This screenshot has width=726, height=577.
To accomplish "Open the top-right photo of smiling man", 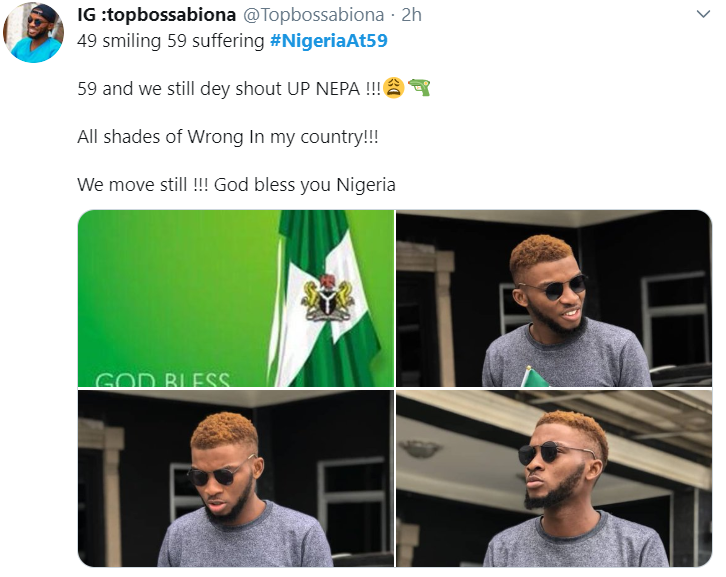I will [554, 298].
